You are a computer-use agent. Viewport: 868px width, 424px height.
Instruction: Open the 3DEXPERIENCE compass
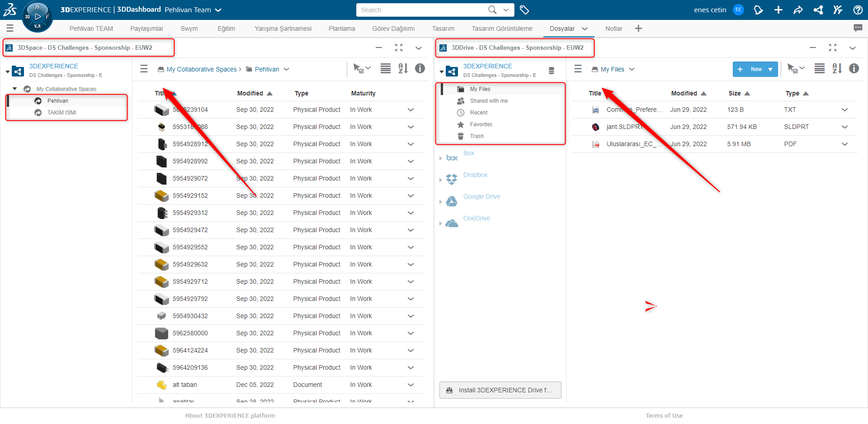tap(38, 17)
